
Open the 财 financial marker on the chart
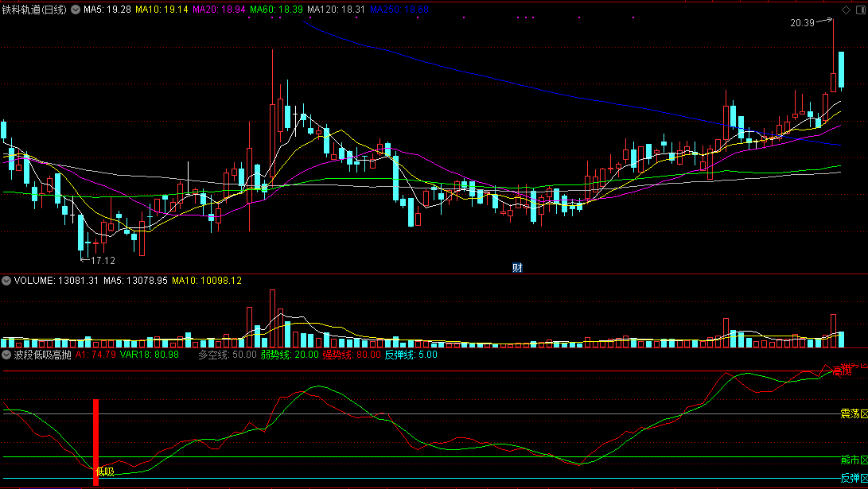[x=517, y=268]
